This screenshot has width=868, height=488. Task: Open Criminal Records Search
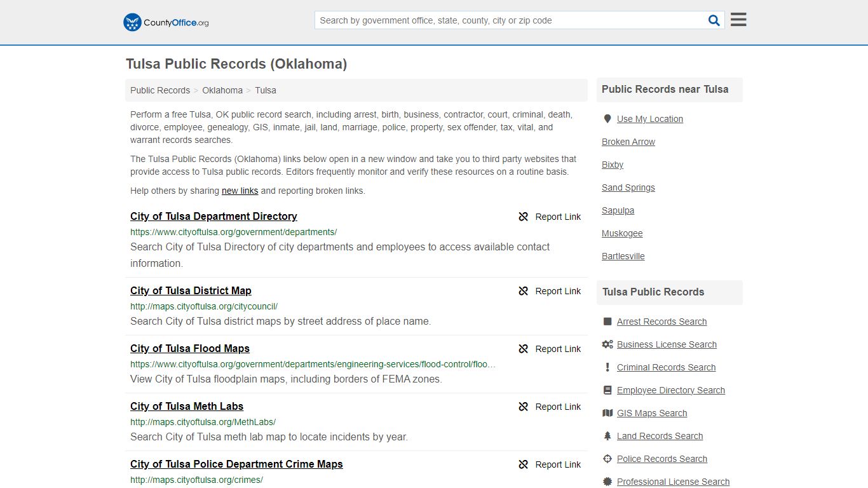[667, 367]
